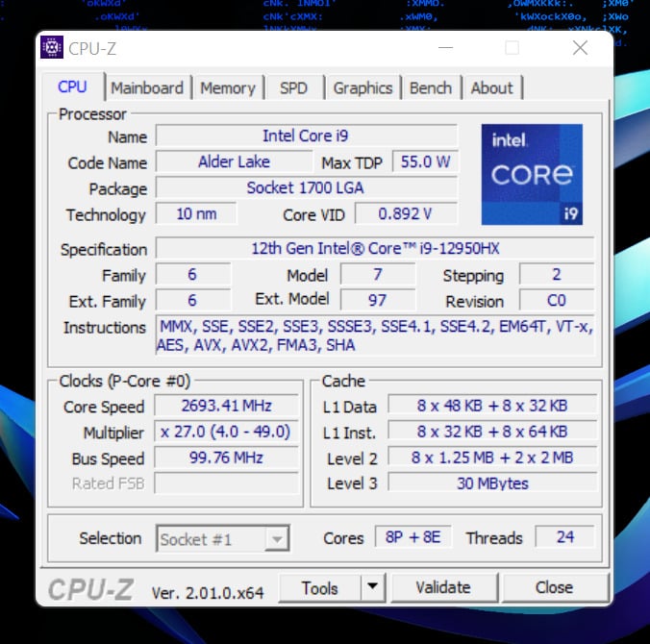Click the Validate button

(443, 587)
